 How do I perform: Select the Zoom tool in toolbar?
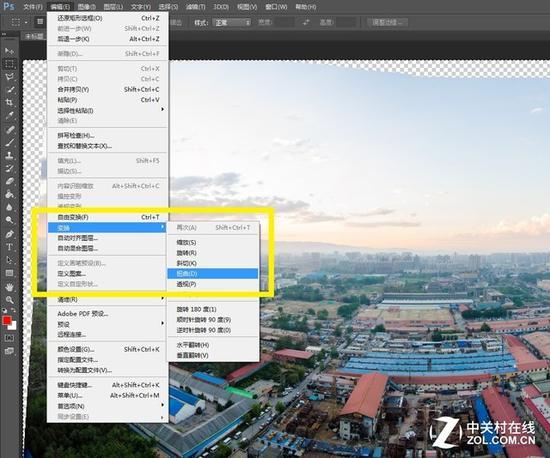9,299
